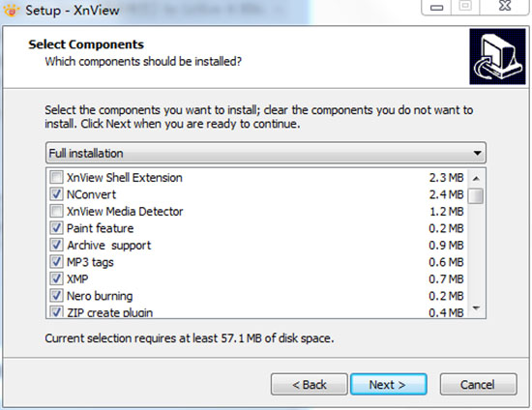
Task: Close the XnView Setup window
Action: 505,6
